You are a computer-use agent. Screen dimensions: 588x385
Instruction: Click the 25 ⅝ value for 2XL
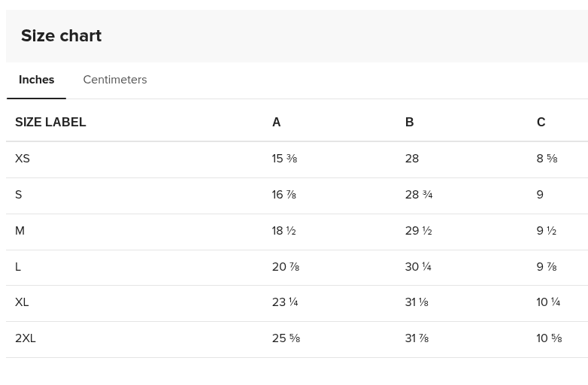coord(286,338)
